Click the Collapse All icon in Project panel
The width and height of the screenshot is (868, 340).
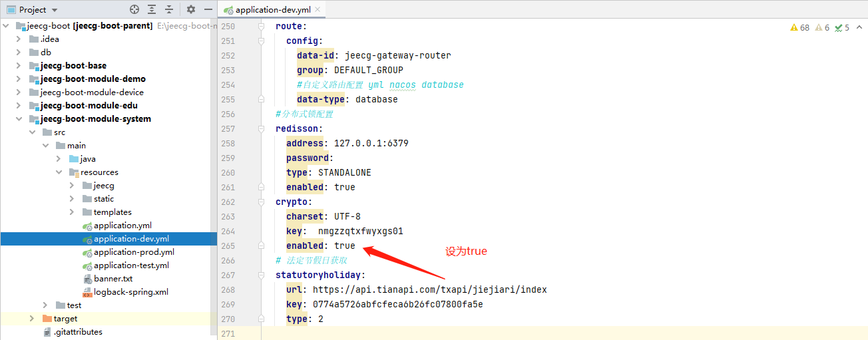coord(169,9)
